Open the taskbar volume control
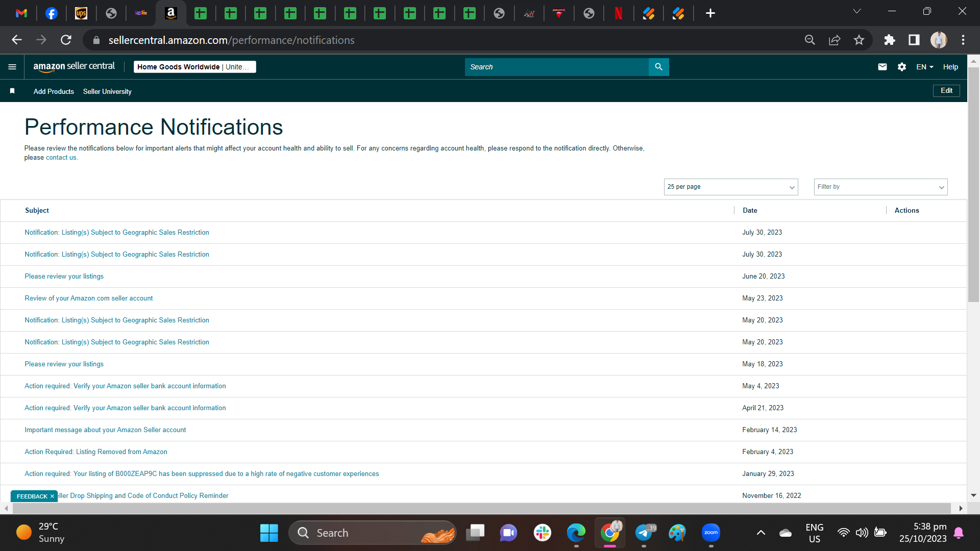 pos(862,533)
